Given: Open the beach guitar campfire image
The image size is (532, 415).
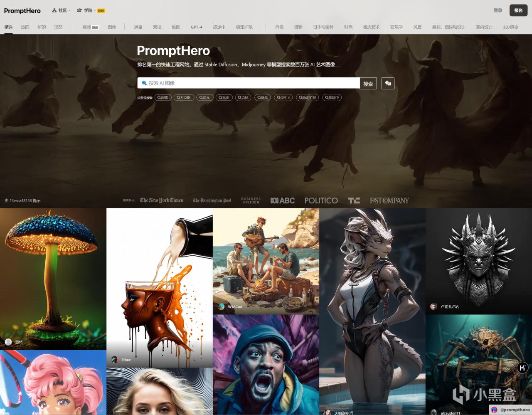Looking at the screenshot, I should coord(266,261).
